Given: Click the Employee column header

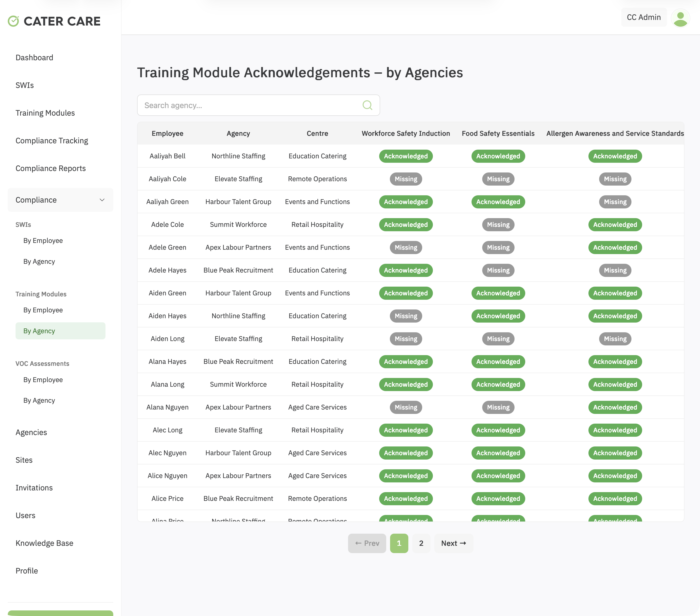Looking at the screenshot, I should click(167, 133).
